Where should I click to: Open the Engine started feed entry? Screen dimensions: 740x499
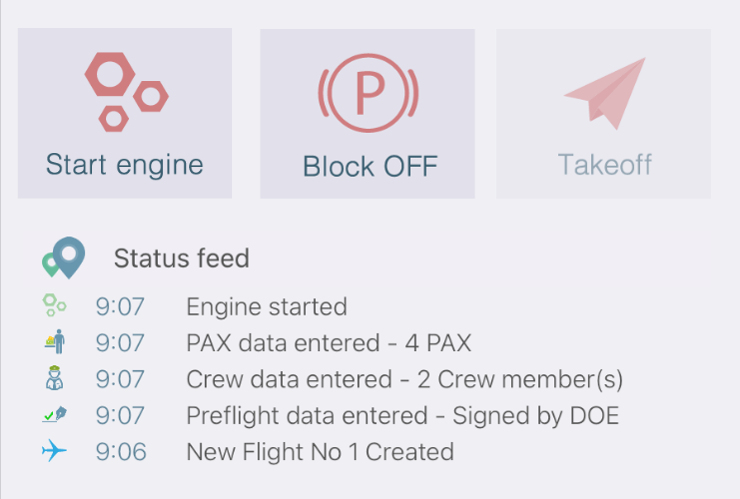tap(267, 307)
